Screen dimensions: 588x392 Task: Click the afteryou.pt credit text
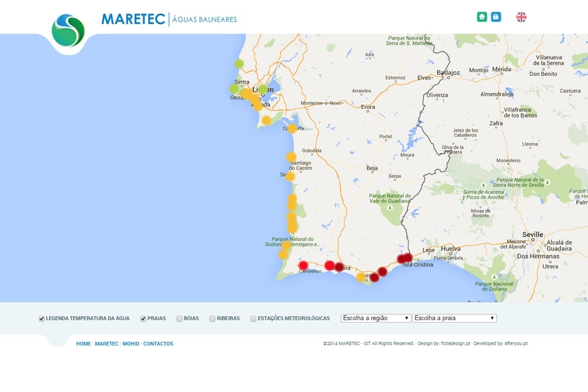point(516,343)
